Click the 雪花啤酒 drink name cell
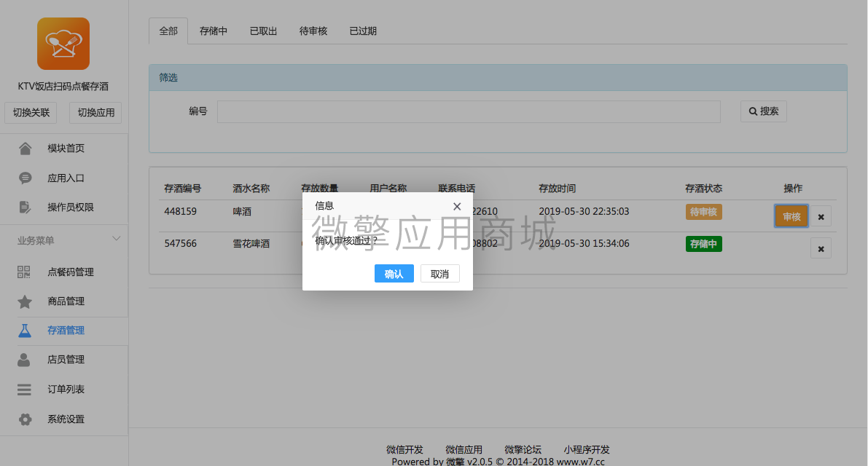This screenshot has height=466, width=868. point(251,243)
